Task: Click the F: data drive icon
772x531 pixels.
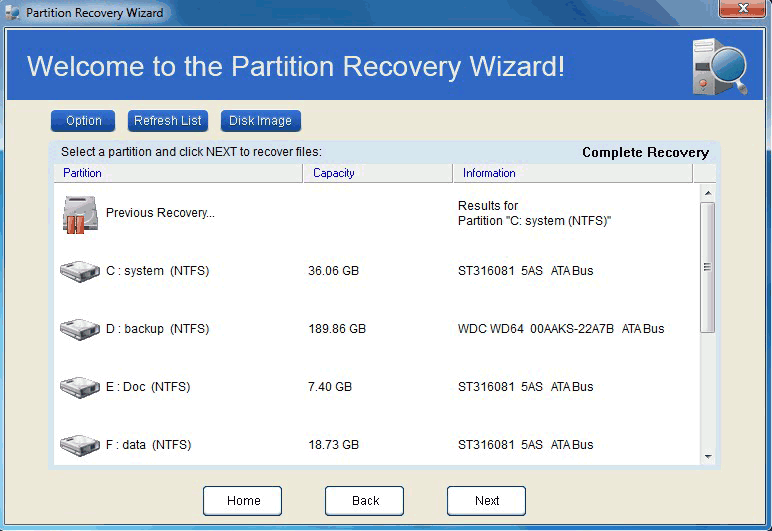Action: point(80,445)
